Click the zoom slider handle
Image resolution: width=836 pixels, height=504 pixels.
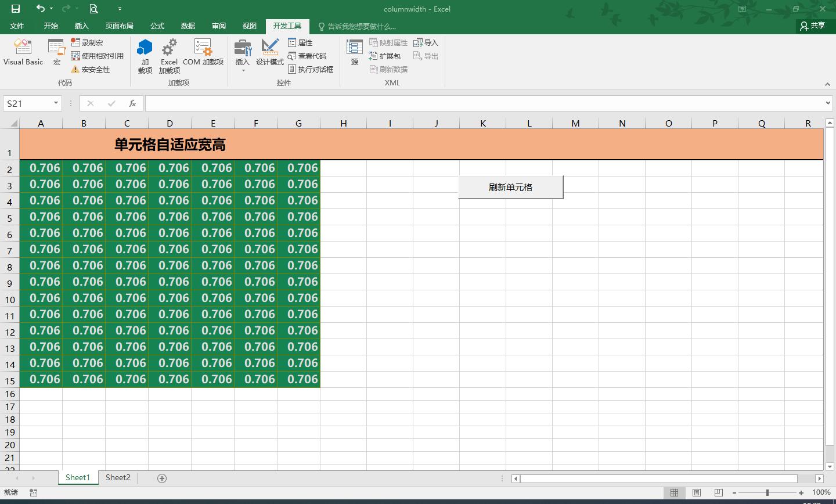pos(767,492)
